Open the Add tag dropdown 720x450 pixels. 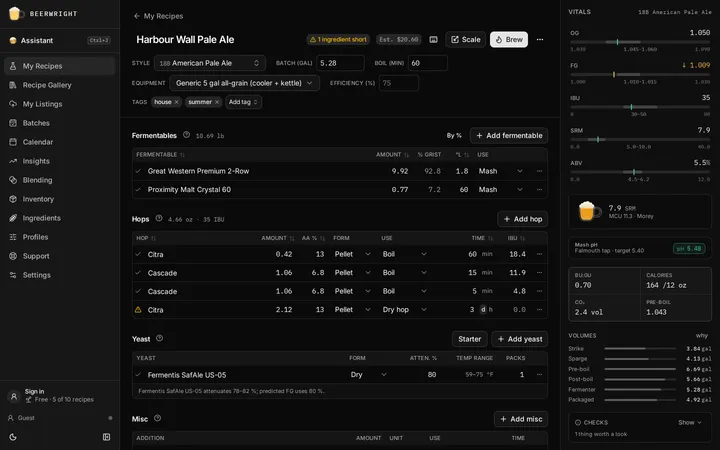click(x=243, y=102)
